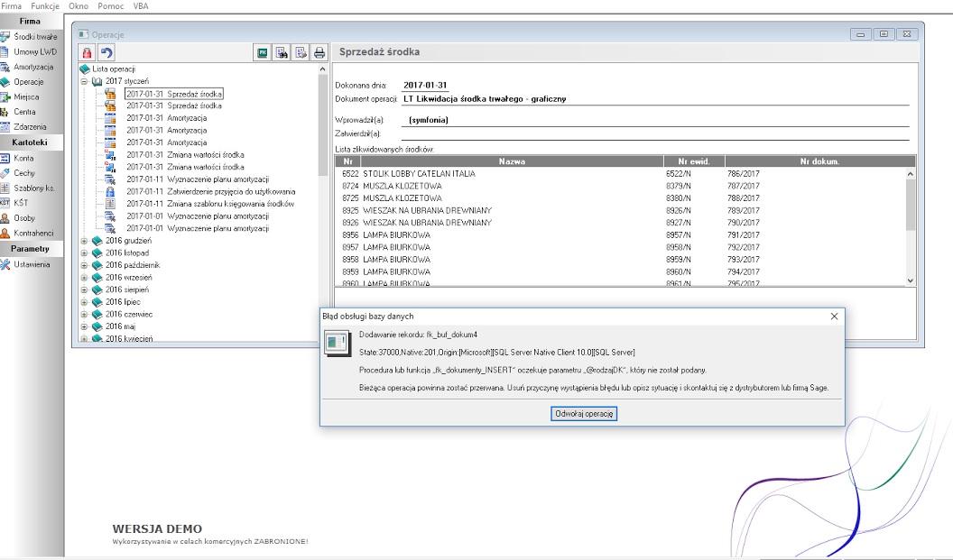
Task: Collapse the 2017 styczeń tree node
Action: click(85, 81)
